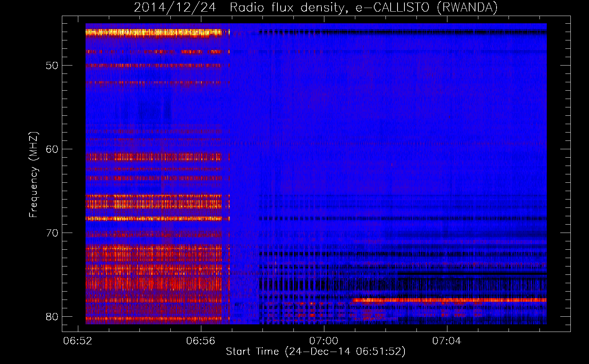Select the 60 frequency tick label
Image resolution: width=589 pixels, height=364 pixels.
(x=52, y=149)
